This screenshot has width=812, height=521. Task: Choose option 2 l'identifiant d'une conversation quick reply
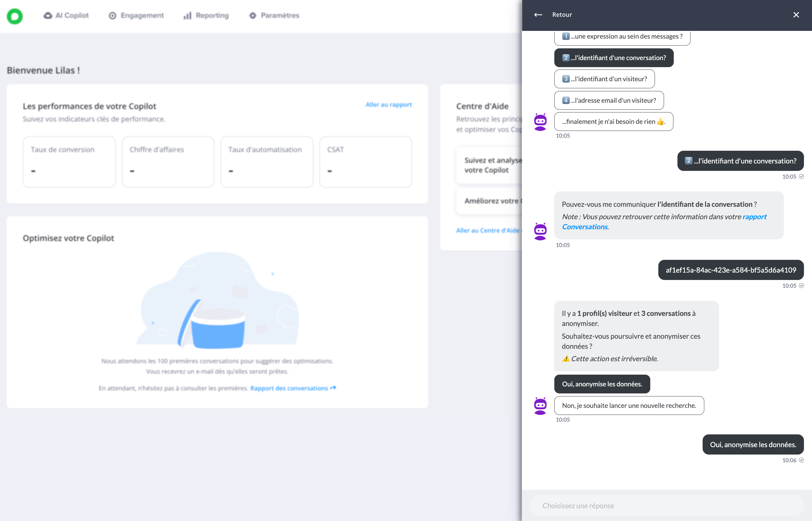click(x=614, y=58)
